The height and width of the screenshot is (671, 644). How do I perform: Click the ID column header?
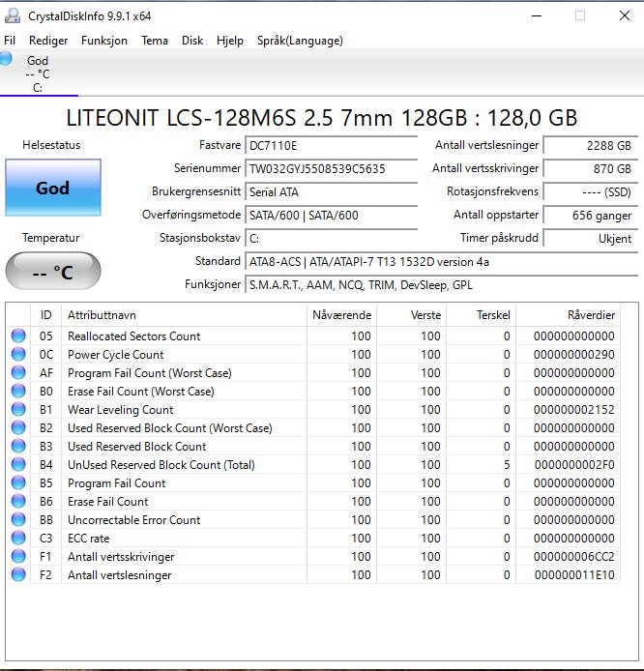click(45, 315)
